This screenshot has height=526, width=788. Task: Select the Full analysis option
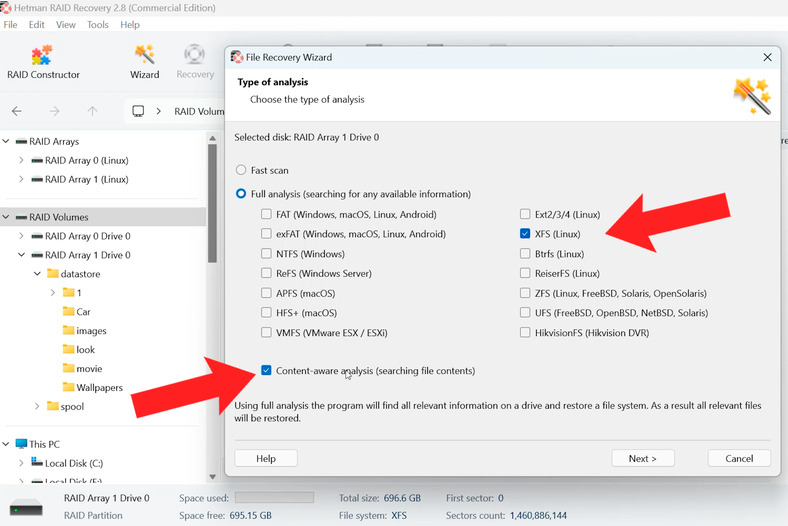(241, 194)
